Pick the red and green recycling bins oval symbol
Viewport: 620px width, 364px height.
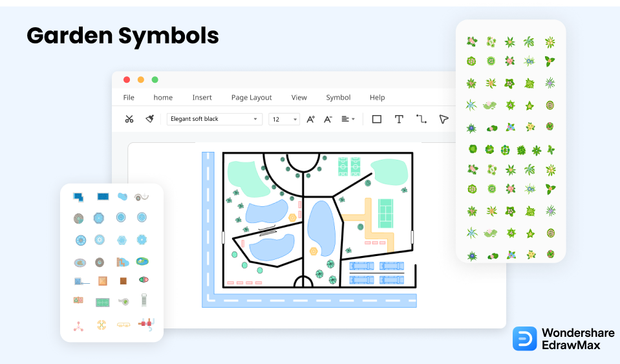tap(144, 280)
